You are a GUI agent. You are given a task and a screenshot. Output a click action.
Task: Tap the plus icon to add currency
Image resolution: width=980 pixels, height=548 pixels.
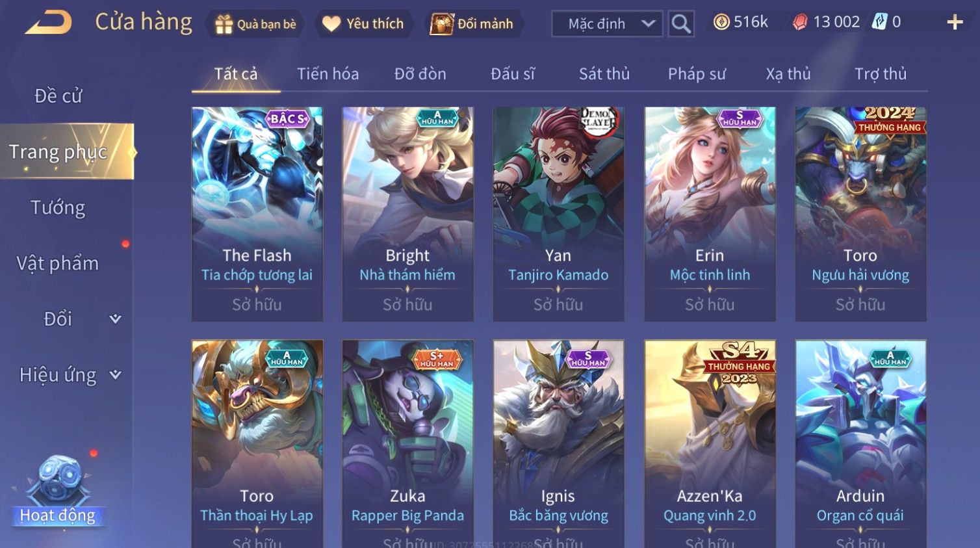[x=955, y=23]
